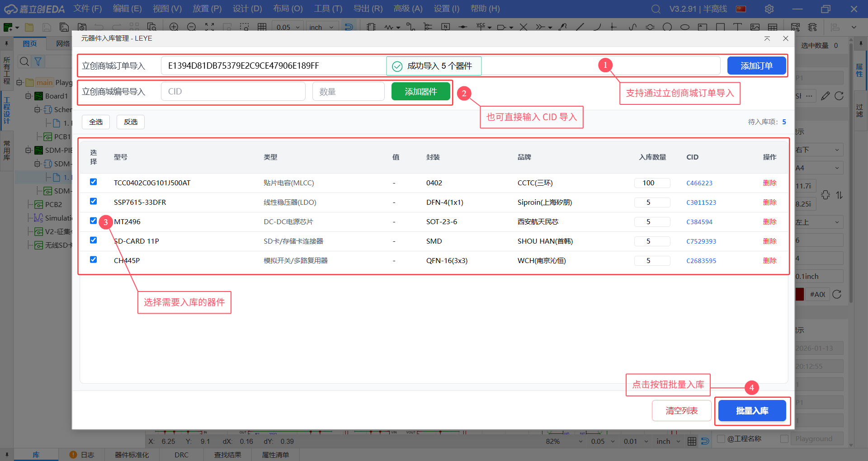Viewport: 868px width, 461px height.
Task: Open the inch unit dropdown in toolbar
Action: click(x=322, y=27)
